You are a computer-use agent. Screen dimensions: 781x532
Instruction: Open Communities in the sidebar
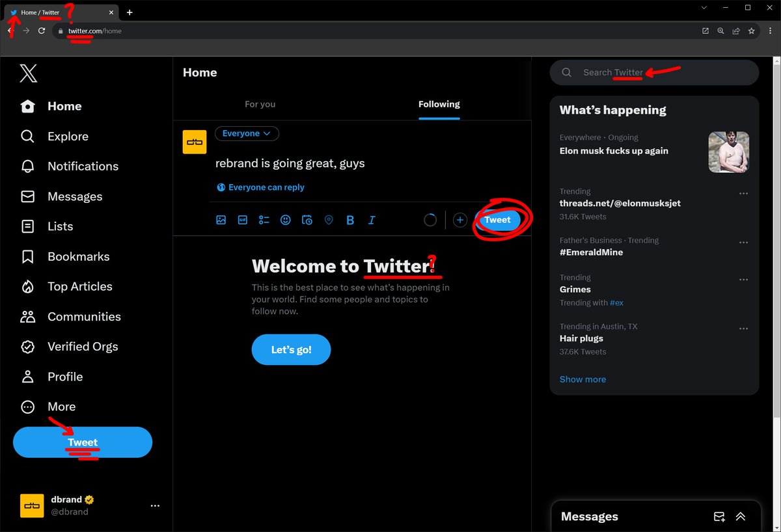tap(71, 316)
